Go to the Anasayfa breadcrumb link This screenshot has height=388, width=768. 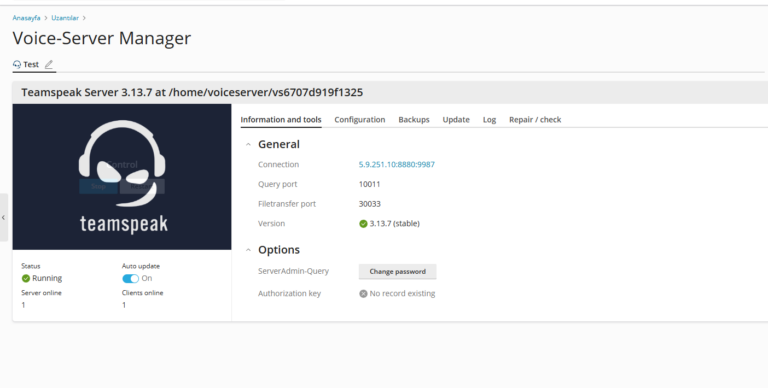(x=26, y=18)
